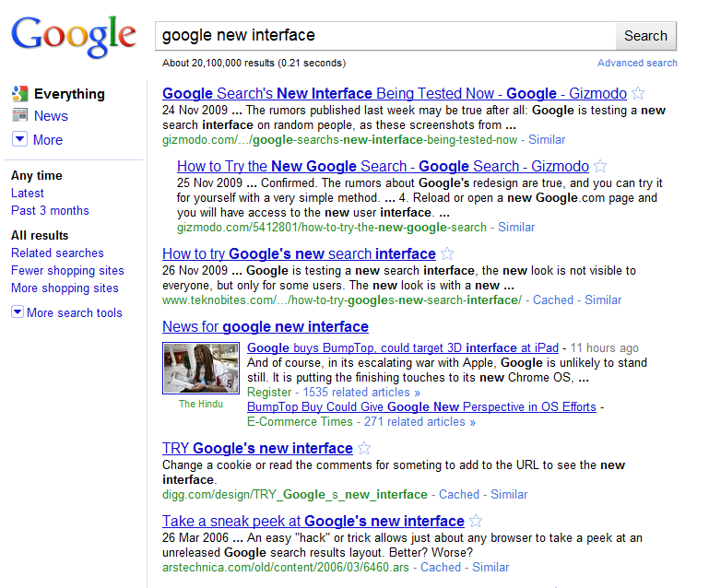Image resolution: width=709 pixels, height=588 pixels.
Task: Open Advanced search link
Action: [x=637, y=63]
